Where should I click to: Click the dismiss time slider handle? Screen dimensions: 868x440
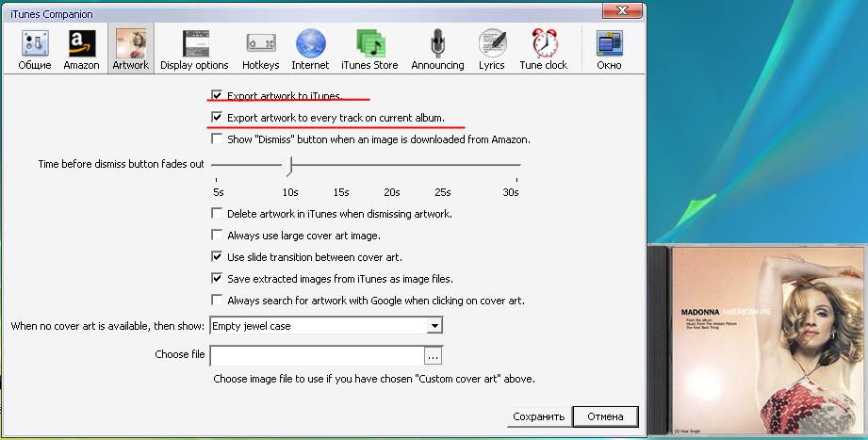coord(289,166)
